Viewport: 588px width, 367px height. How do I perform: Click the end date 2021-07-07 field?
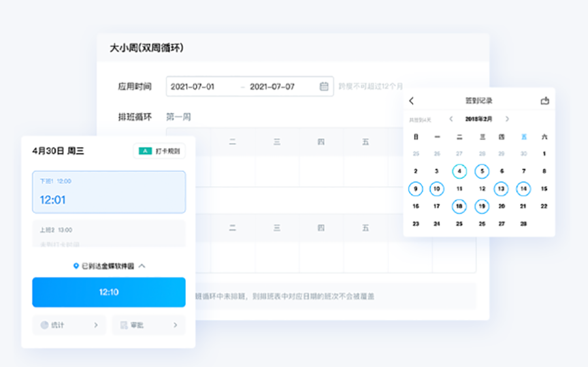point(272,87)
